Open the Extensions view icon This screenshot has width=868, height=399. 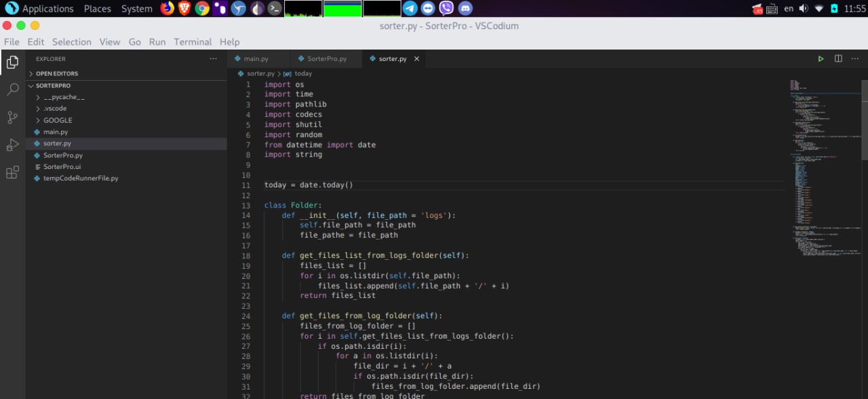pyautogui.click(x=12, y=172)
